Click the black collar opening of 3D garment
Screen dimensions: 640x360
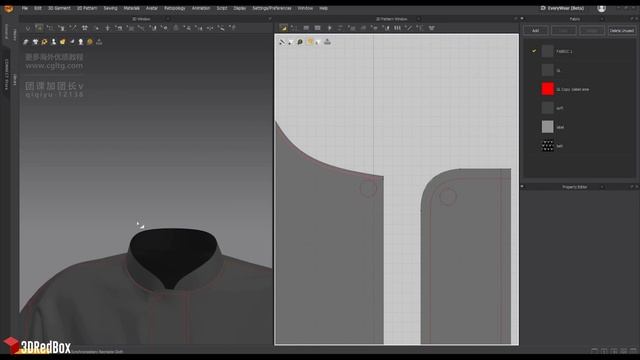coord(173,256)
